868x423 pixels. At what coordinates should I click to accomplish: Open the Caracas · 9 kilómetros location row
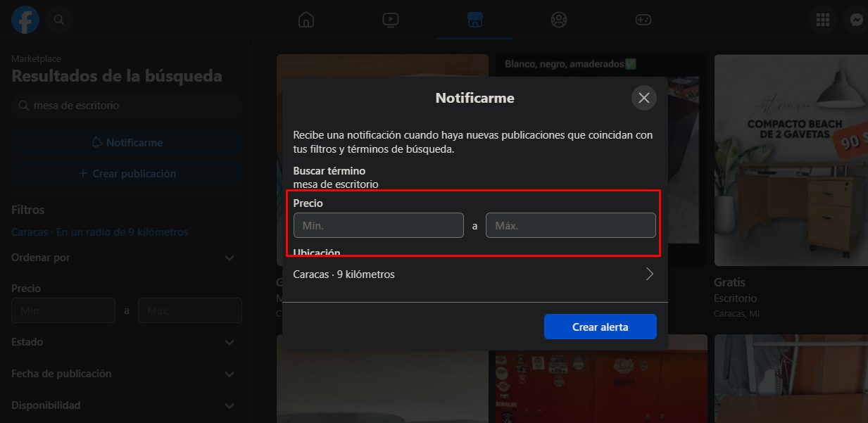click(474, 274)
